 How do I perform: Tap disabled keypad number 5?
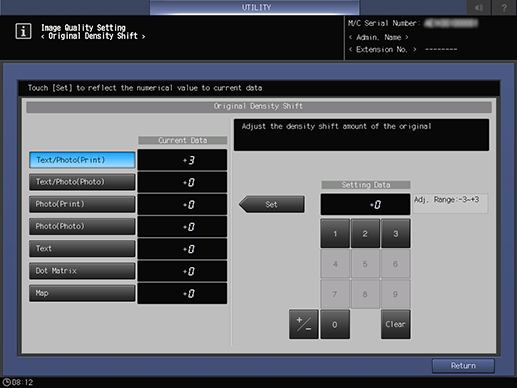point(365,264)
